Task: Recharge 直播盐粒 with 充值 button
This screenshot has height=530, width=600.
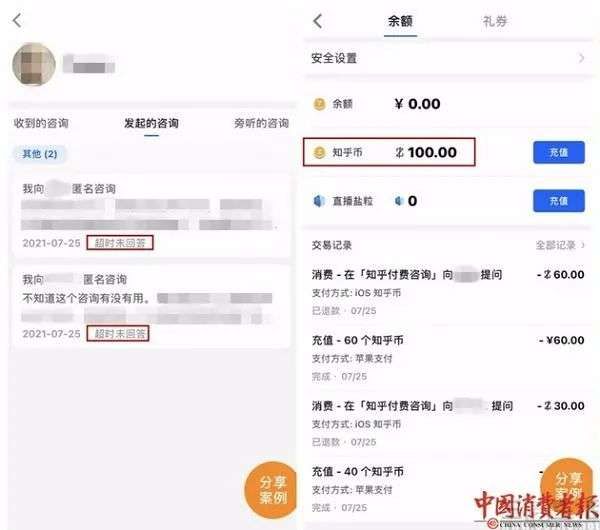Action: (x=559, y=201)
